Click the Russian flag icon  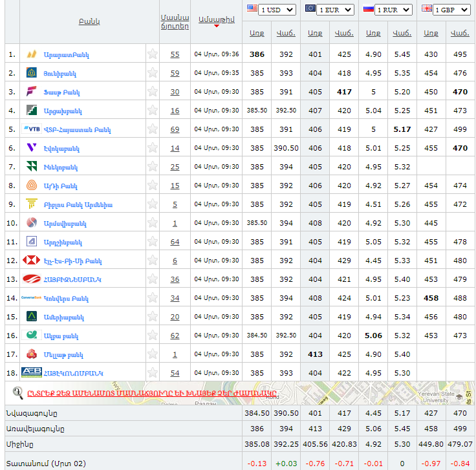click(x=368, y=9)
